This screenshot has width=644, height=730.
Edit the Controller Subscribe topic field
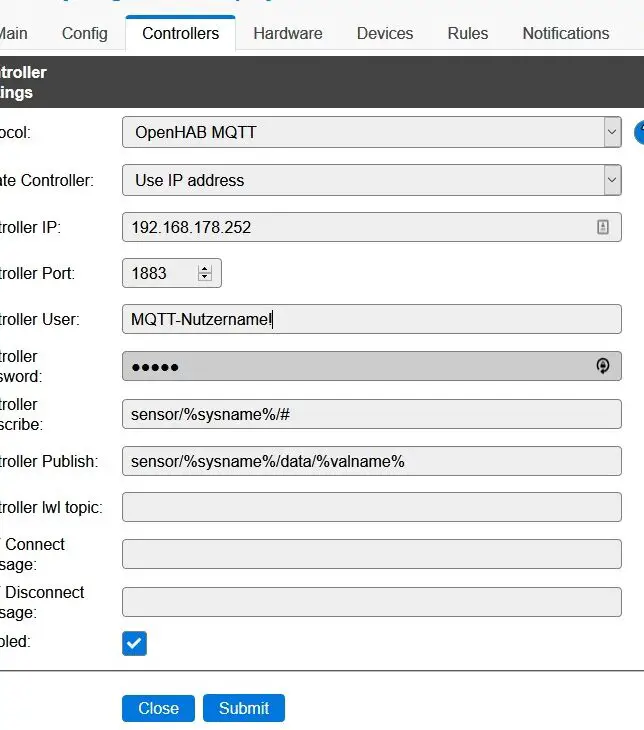pos(372,414)
